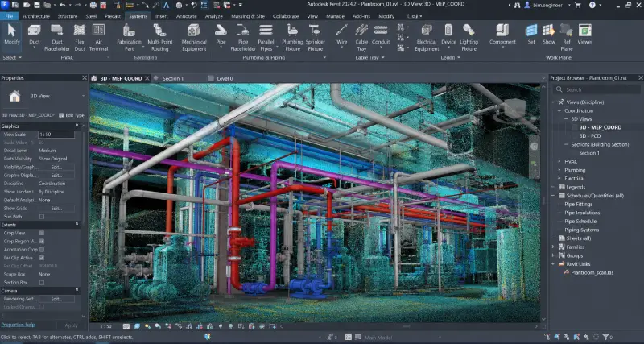Choose the Pipe Placeholder tool
The width and height of the screenshot is (644, 344).
coord(243,37)
